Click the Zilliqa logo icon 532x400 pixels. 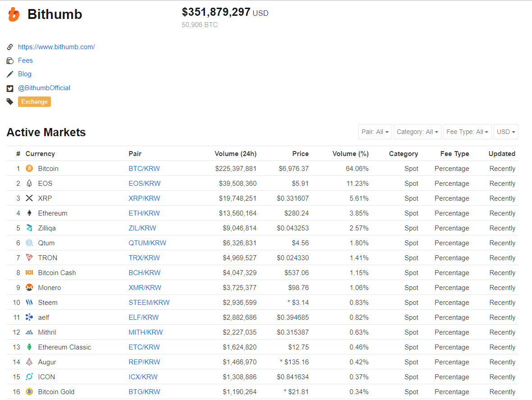[29, 228]
